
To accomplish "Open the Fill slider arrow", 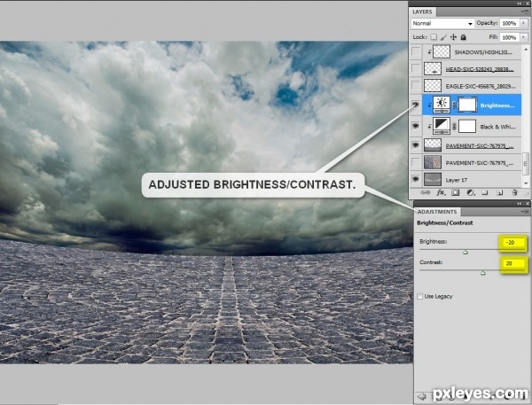I will point(524,37).
